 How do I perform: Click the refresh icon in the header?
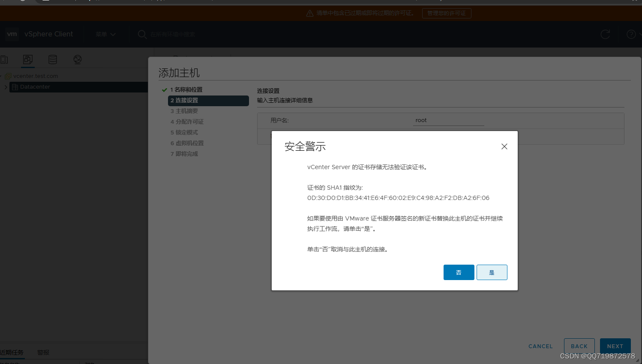point(605,34)
